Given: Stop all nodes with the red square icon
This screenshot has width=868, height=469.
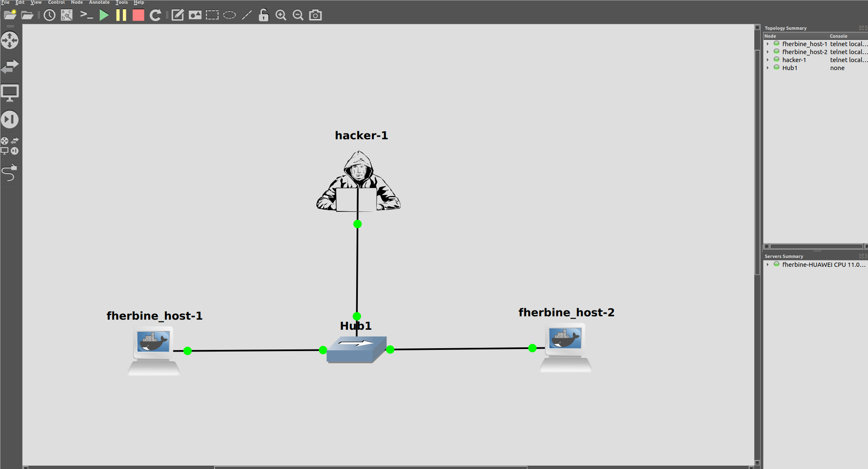Looking at the screenshot, I should 138,16.
